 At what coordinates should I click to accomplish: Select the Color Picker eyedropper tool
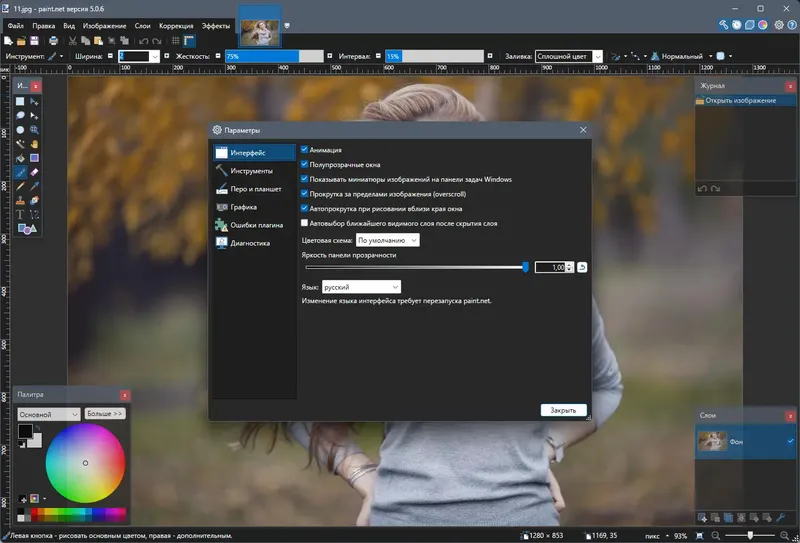point(34,186)
